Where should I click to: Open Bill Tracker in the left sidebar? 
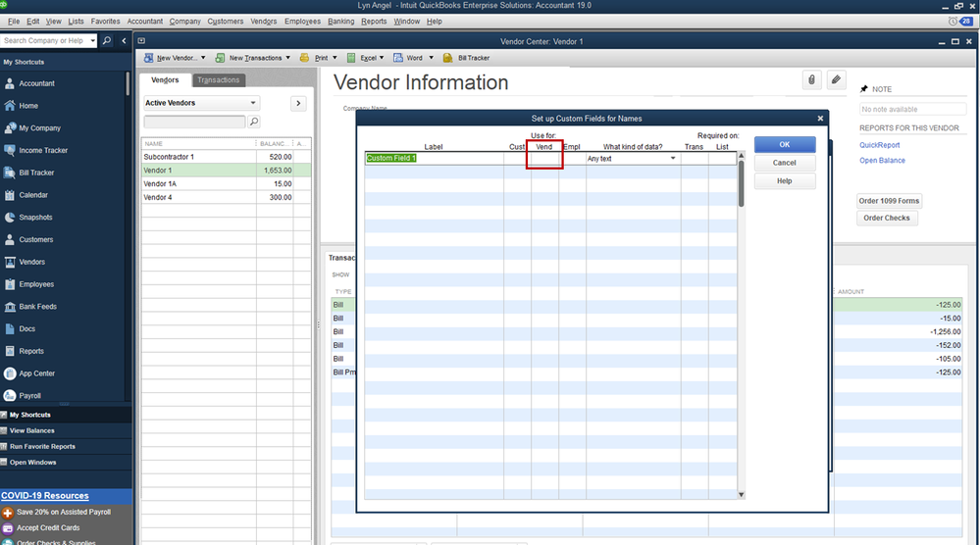tap(36, 173)
